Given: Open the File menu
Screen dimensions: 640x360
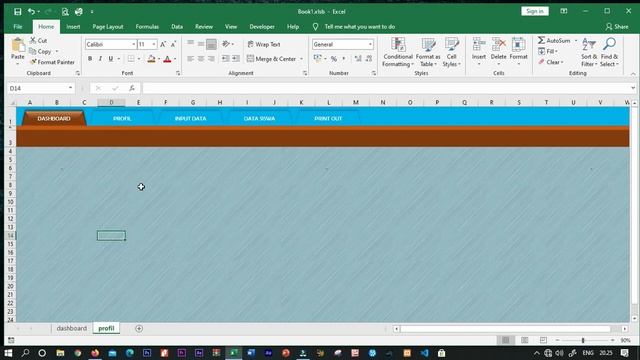Looking at the screenshot, I should [18, 27].
